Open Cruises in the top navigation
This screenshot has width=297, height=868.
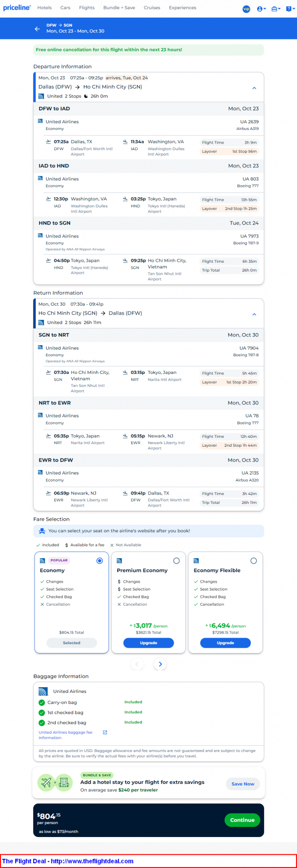(x=152, y=8)
